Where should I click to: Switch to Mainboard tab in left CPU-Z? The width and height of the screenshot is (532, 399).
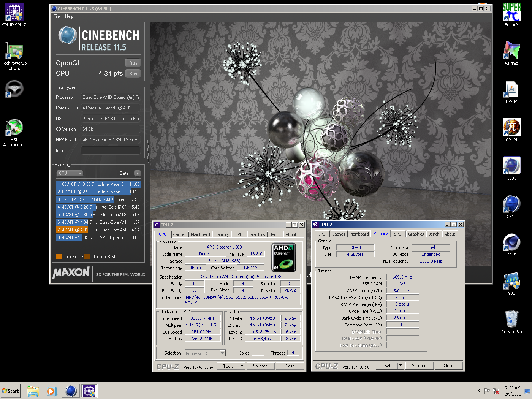click(200, 234)
